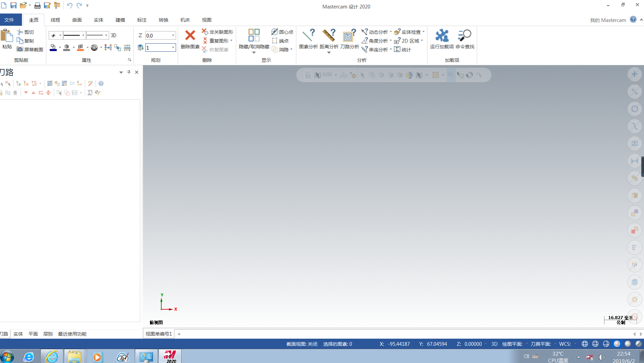Open the line style dropdown

(x=83, y=35)
